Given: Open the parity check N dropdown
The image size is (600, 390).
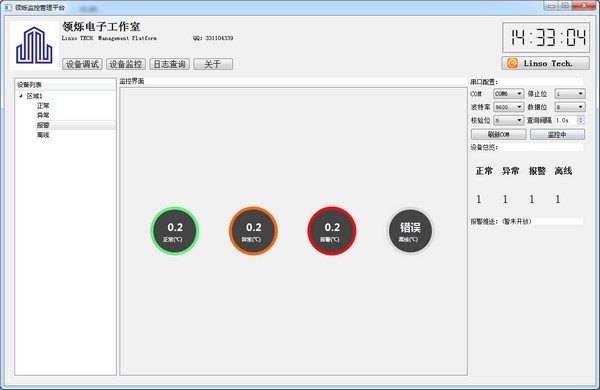Looking at the screenshot, I should 508,120.
